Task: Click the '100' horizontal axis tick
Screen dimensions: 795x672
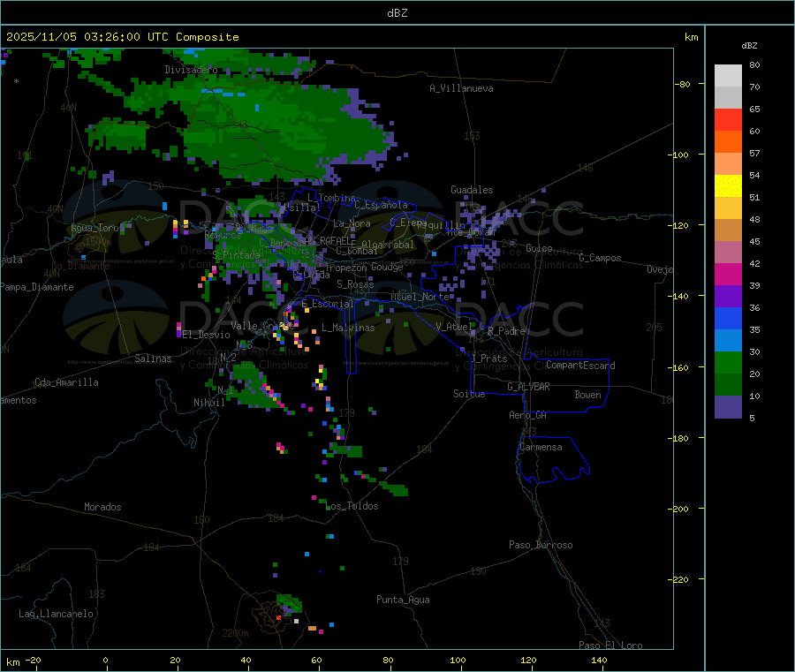Action: (458, 660)
